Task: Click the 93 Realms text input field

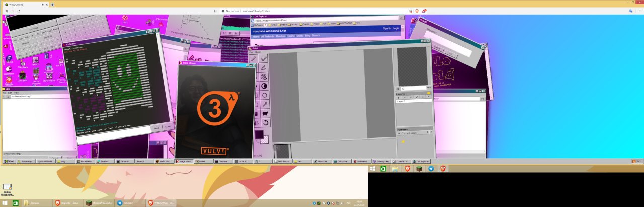Action: click(114, 136)
